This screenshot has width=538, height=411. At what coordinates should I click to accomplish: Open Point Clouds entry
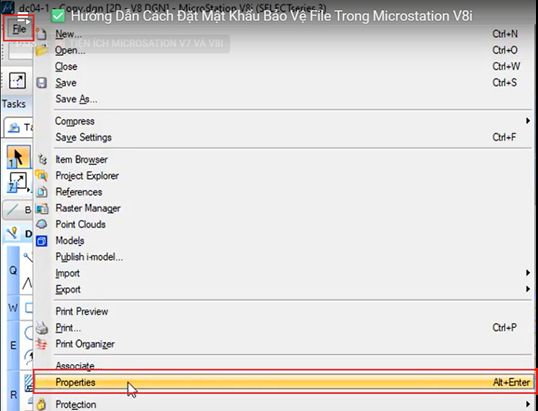pos(283,224)
